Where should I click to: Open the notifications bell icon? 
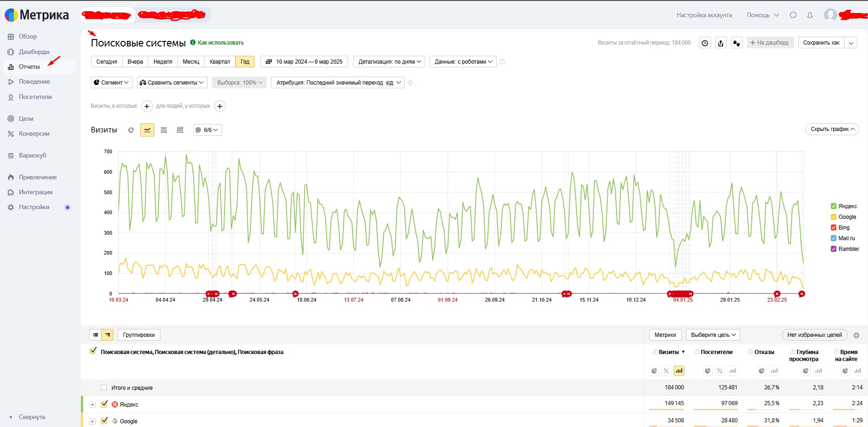click(810, 15)
